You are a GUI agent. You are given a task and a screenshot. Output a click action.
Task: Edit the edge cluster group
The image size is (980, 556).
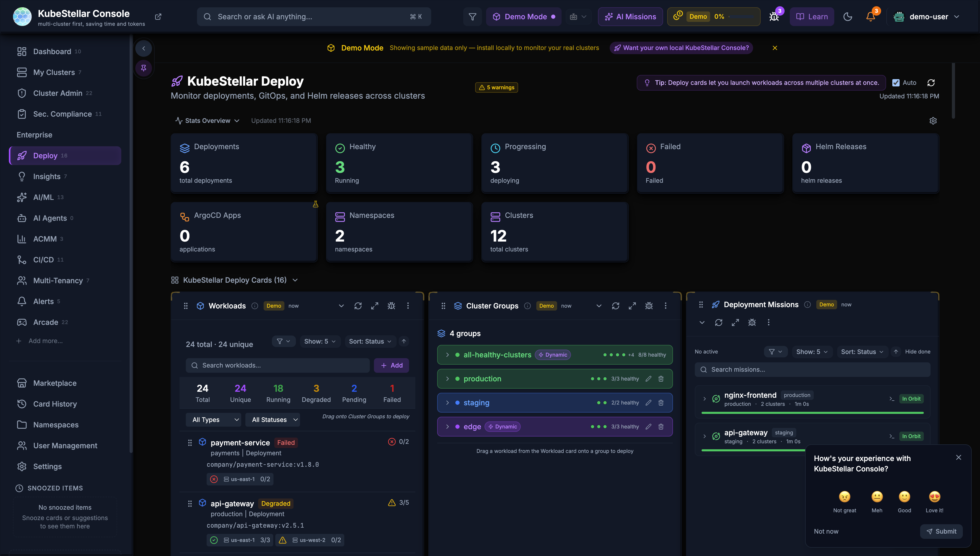pyautogui.click(x=648, y=427)
